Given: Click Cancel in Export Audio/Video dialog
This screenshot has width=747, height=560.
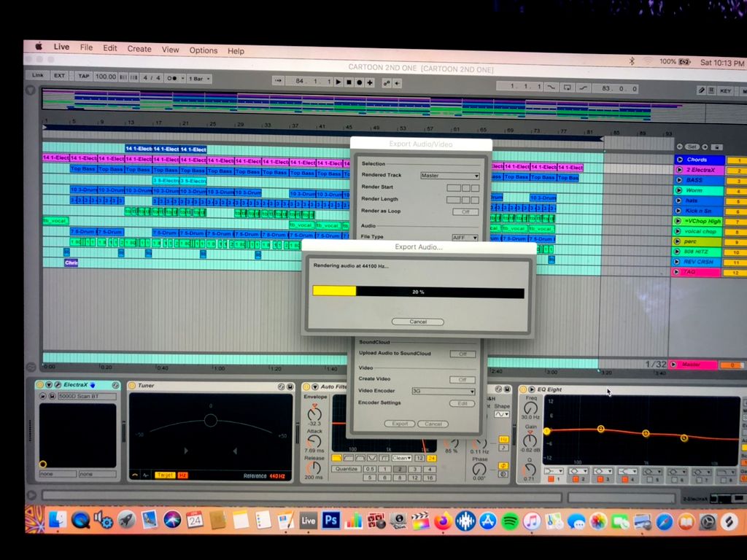Looking at the screenshot, I should [433, 424].
